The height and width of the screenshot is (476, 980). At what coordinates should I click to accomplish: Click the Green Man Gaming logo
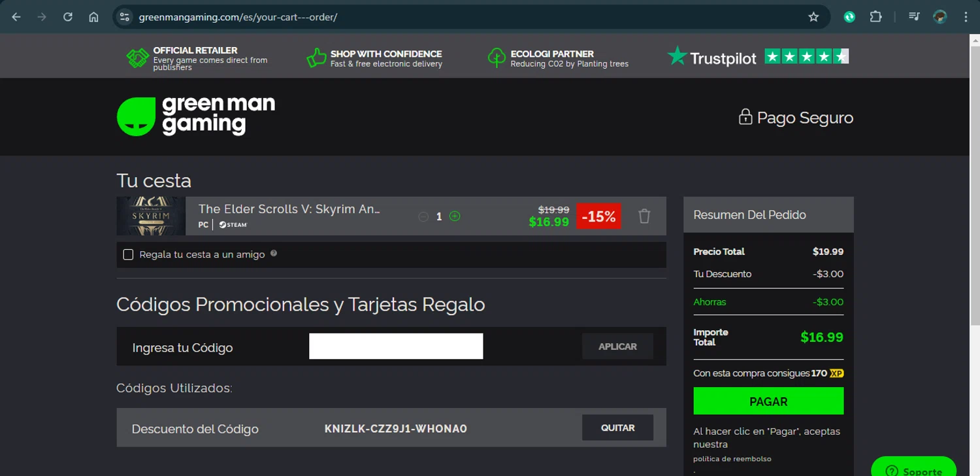click(196, 116)
